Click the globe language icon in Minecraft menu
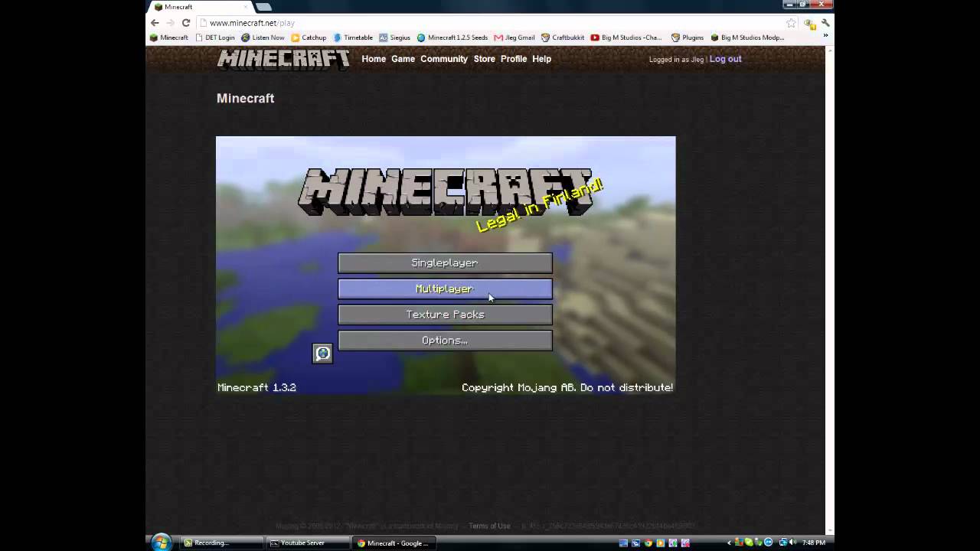The height and width of the screenshot is (551, 980). tap(322, 353)
